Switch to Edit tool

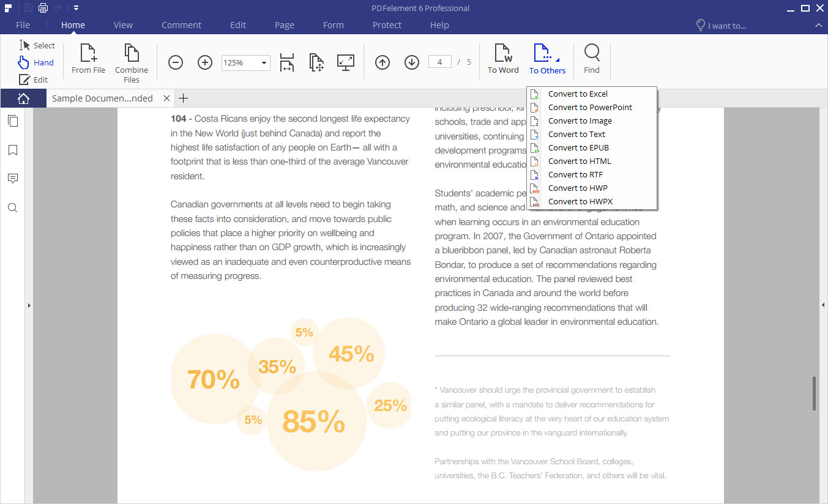34,80
